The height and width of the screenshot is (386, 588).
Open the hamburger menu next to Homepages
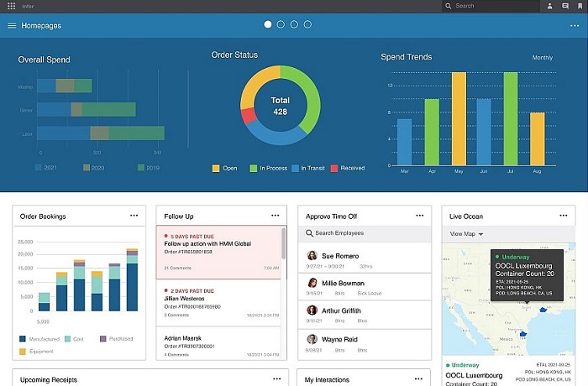pos(12,25)
